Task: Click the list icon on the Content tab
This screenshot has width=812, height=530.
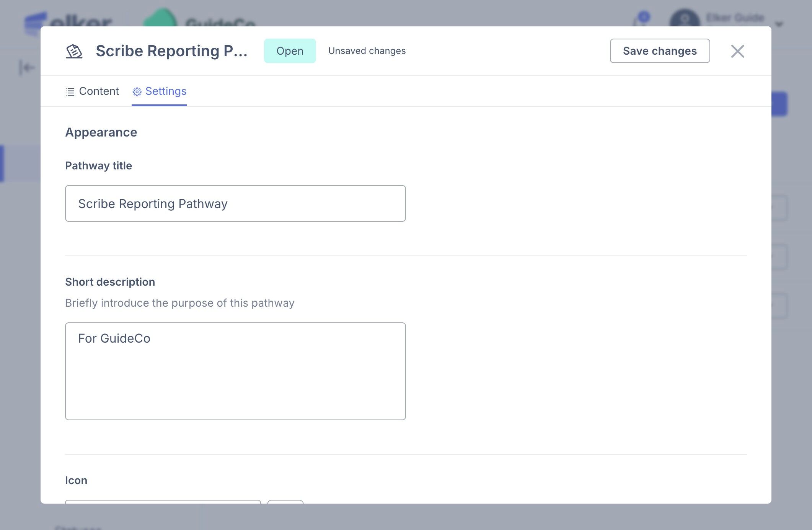Action: [70, 92]
